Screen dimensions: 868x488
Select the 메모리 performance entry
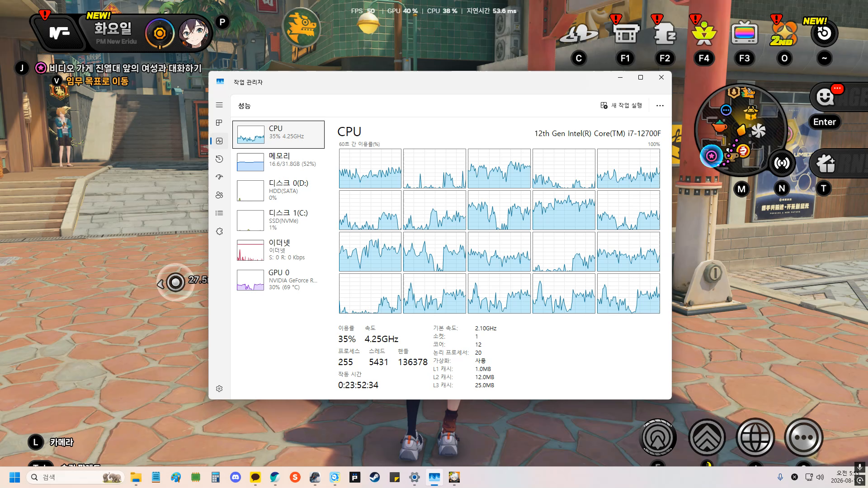coord(278,162)
